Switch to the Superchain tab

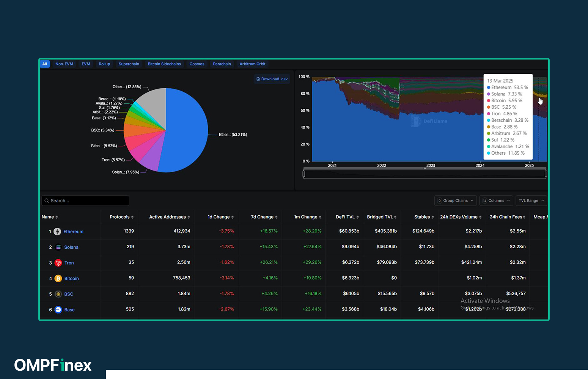pyautogui.click(x=129, y=64)
